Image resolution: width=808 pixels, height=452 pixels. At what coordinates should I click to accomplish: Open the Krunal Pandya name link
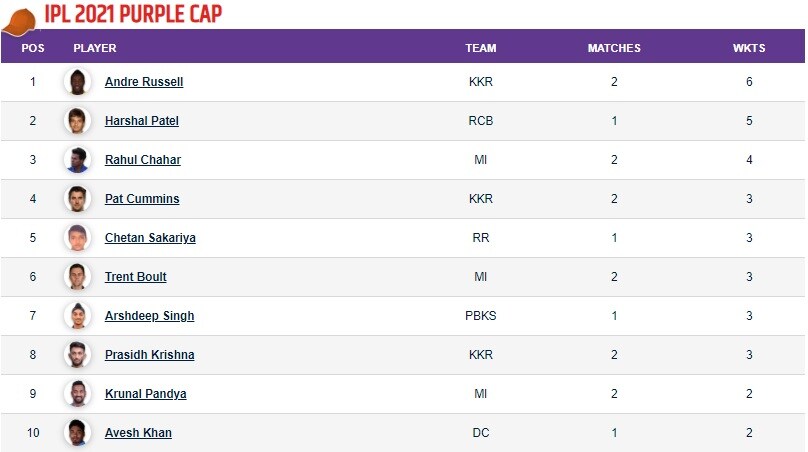[x=145, y=394]
